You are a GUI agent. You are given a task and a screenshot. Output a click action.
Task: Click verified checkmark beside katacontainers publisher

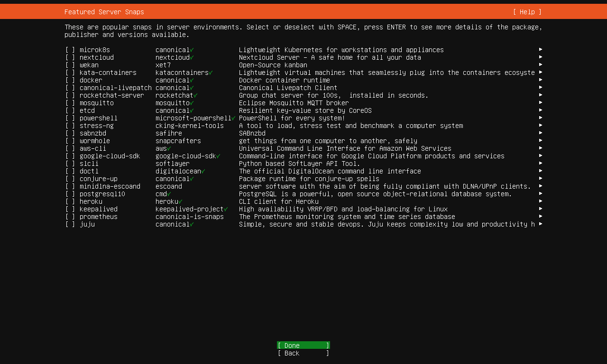pos(211,73)
